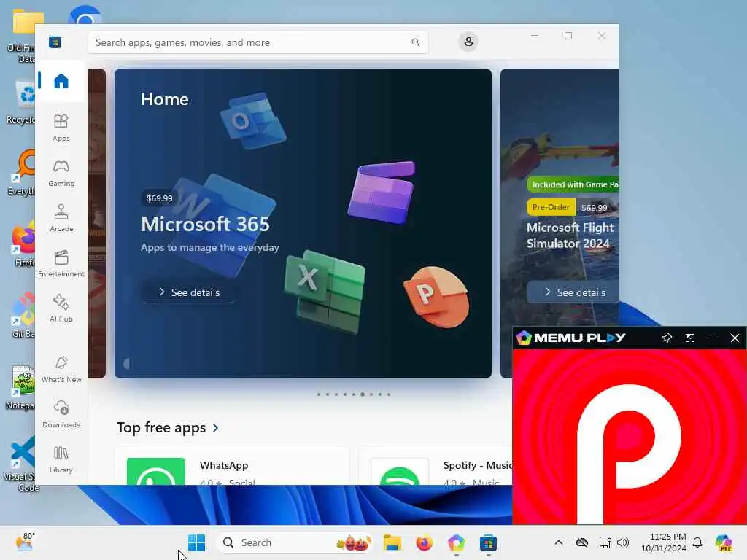Open the Windows Start menu
This screenshot has height=560, width=747.
point(196,542)
